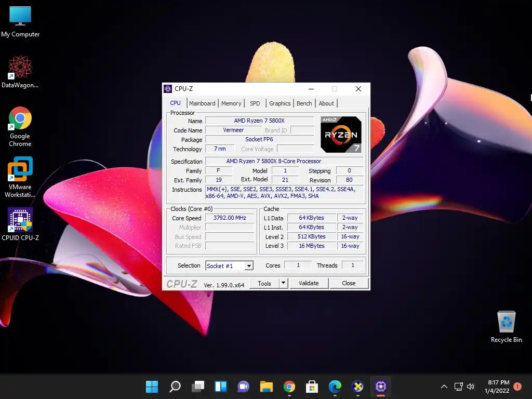Open the notification badge in taskbar
This screenshot has height=399, width=532.
(517, 387)
